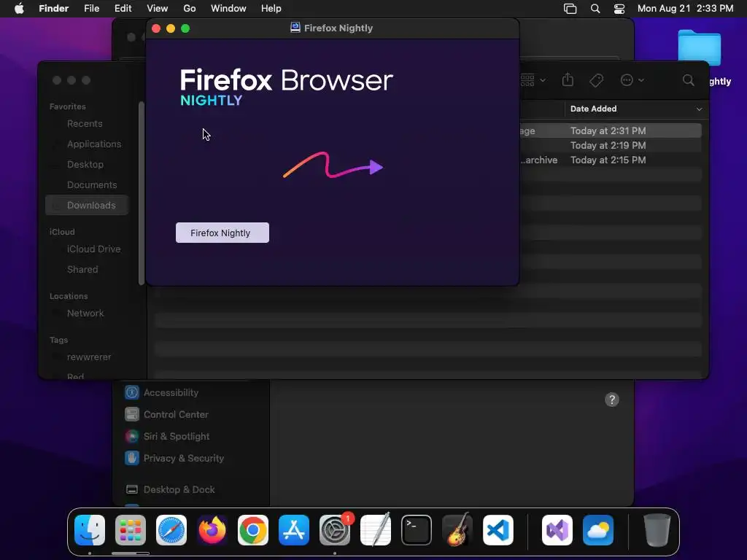Select Recents in Finder sidebar
Image resolution: width=747 pixels, height=560 pixels.
tap(85, 124)
